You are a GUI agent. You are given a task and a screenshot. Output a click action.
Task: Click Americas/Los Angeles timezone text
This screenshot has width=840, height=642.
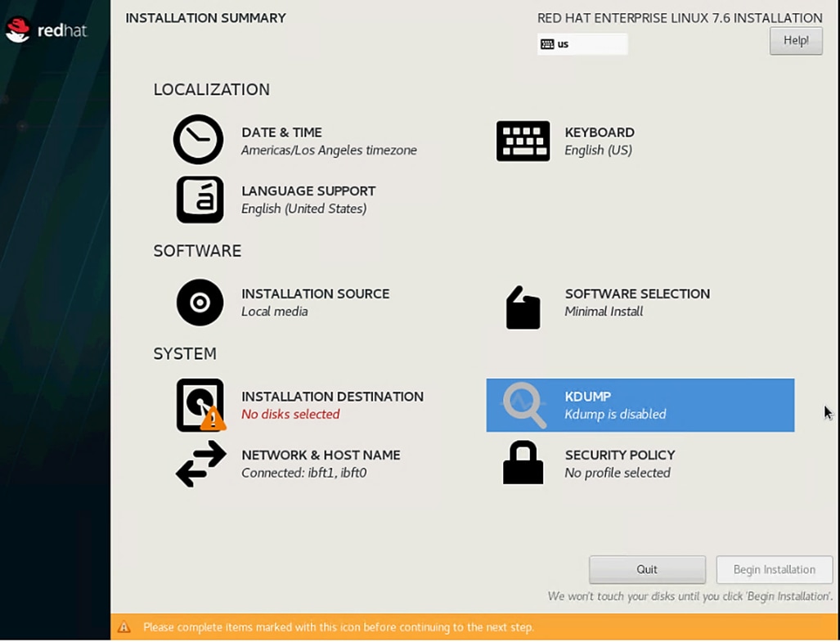tap(329, 150)
